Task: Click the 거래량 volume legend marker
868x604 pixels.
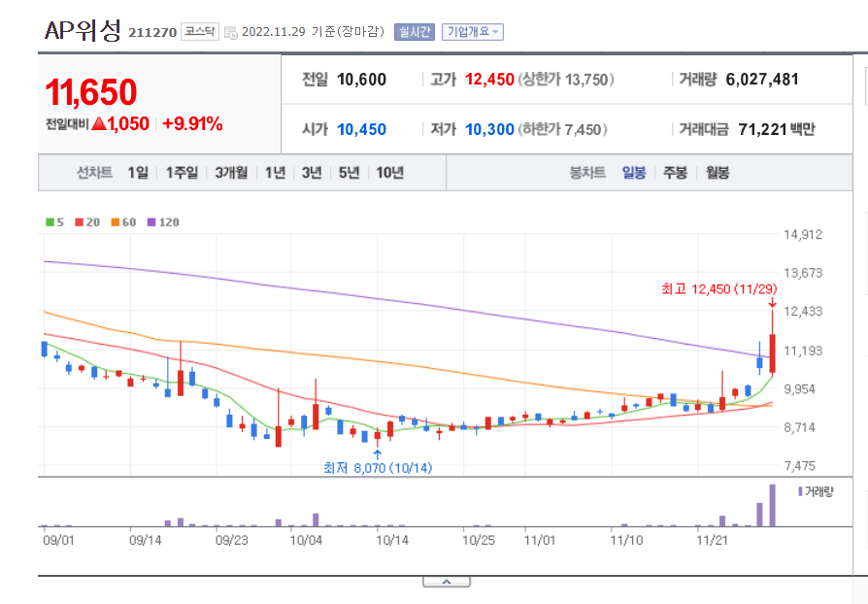Action: tap(816, 491)
